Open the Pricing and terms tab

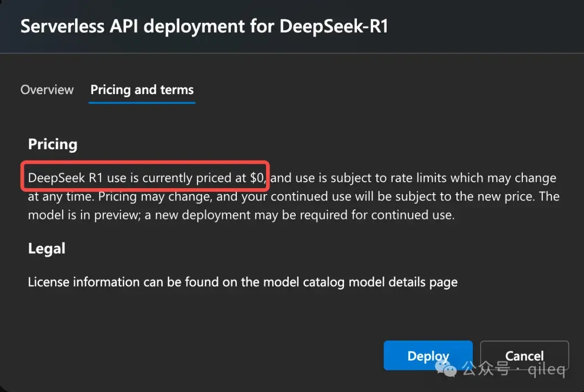[x=142, y=90]
